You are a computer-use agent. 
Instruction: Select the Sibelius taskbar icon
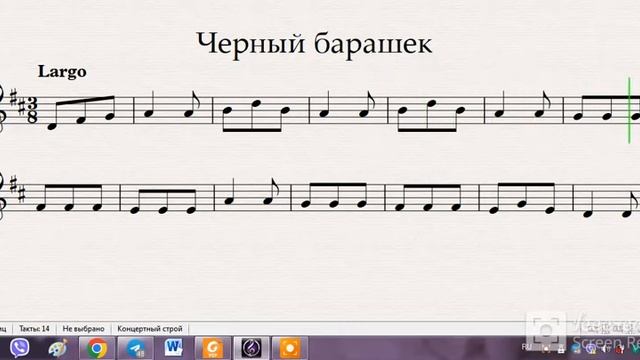pyautogui.click(x=251, y=348)
